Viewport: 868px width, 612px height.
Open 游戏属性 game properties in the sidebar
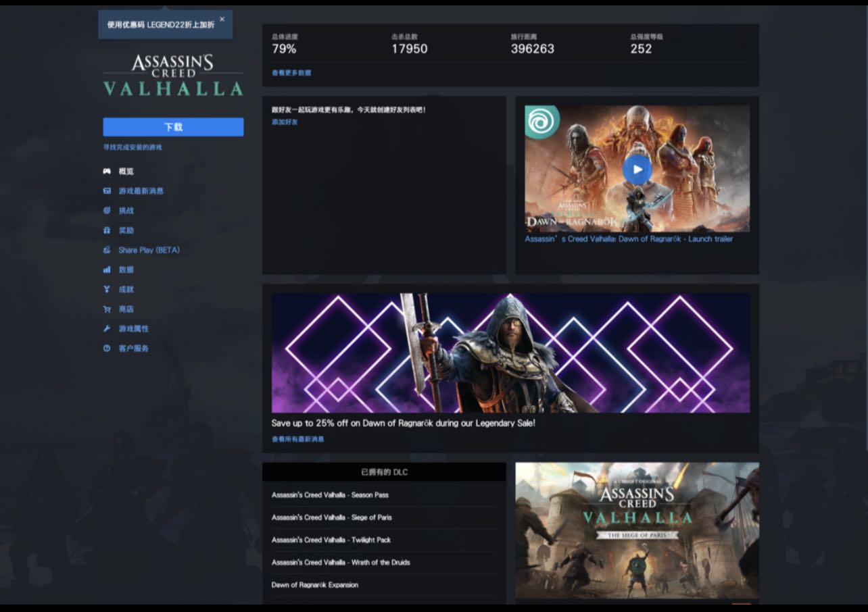coord(133,329)
